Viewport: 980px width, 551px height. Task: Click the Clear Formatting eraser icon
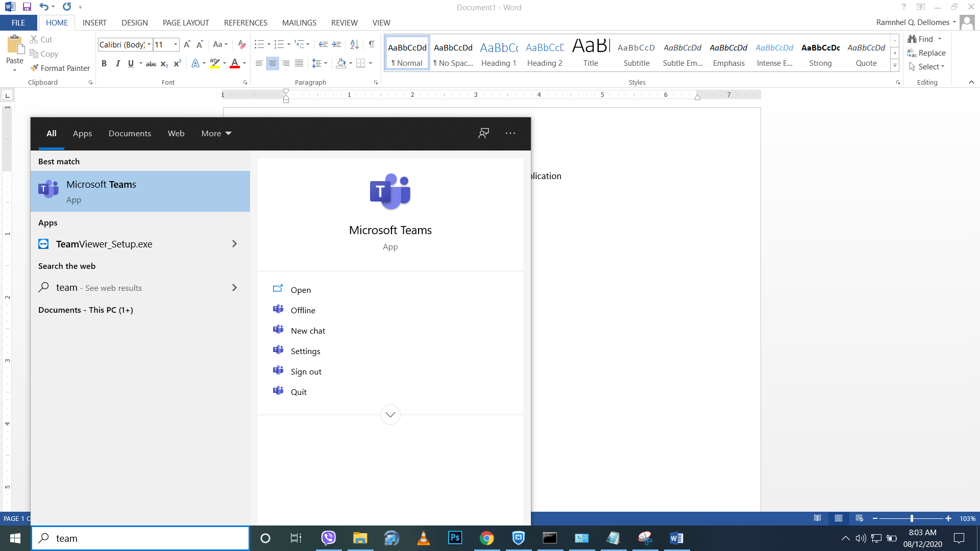pyautogui.click(x=242, y=45)
